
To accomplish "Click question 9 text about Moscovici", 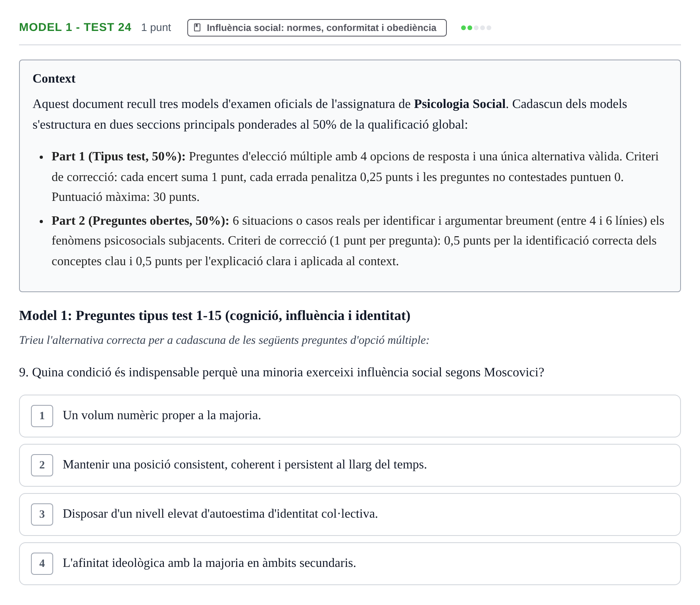I will pos(281,372).
